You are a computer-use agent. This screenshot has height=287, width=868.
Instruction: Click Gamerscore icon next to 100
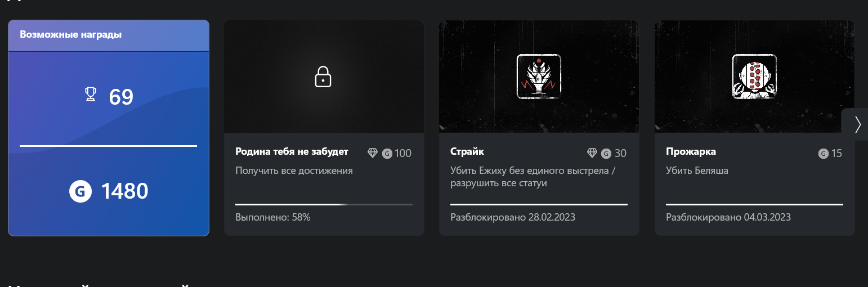pos(387,153)
